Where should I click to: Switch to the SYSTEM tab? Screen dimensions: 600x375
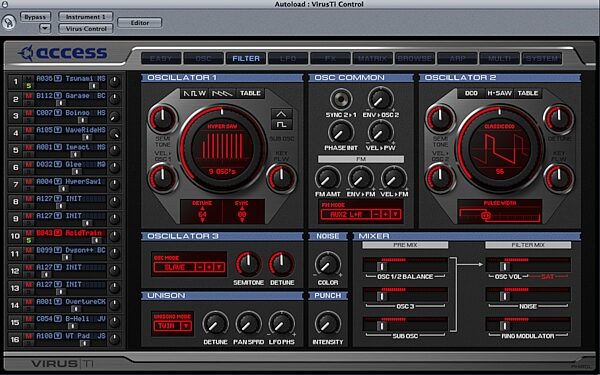(542, 59)
